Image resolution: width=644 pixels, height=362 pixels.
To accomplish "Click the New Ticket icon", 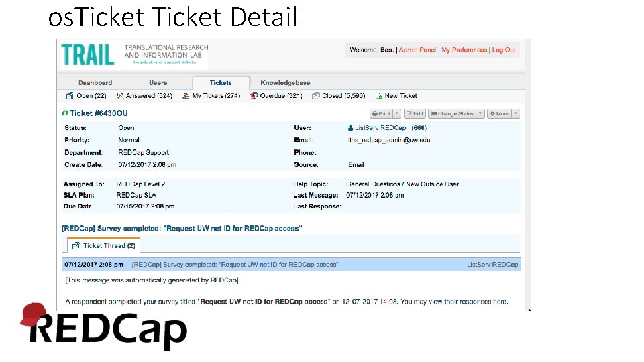I will (378, 96).
